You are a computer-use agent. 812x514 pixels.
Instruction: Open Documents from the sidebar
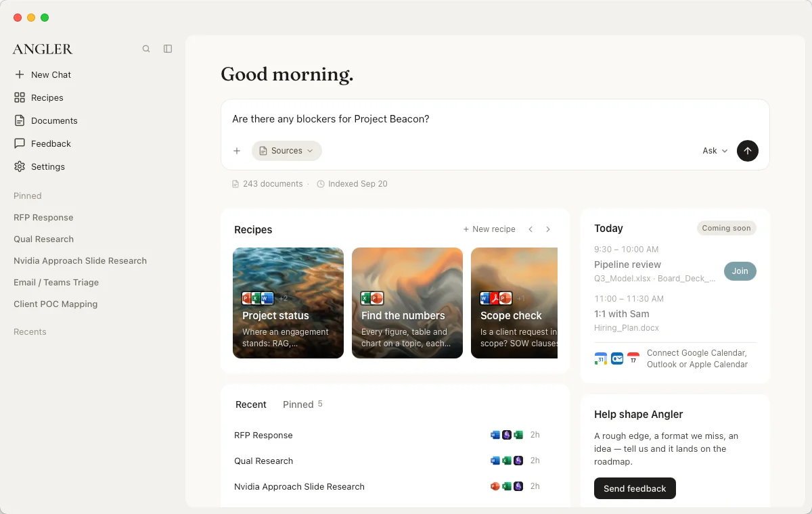[x=46, y=120]
